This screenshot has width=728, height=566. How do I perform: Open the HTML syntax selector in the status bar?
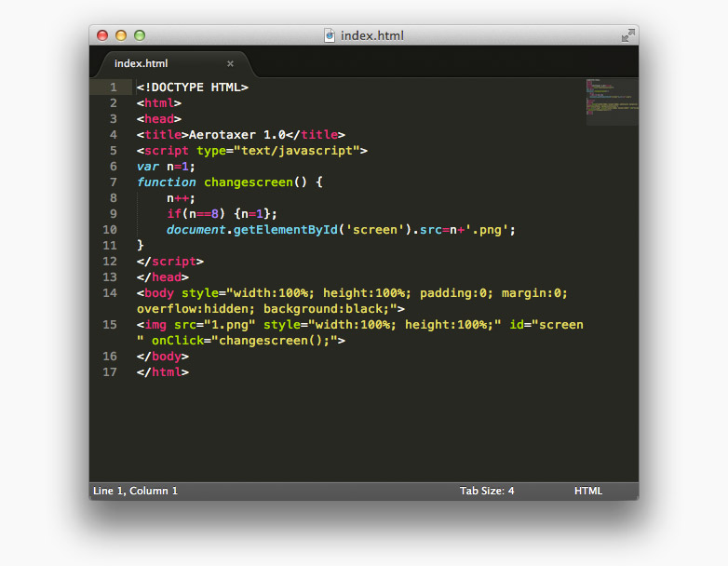[x=587, y=491]
